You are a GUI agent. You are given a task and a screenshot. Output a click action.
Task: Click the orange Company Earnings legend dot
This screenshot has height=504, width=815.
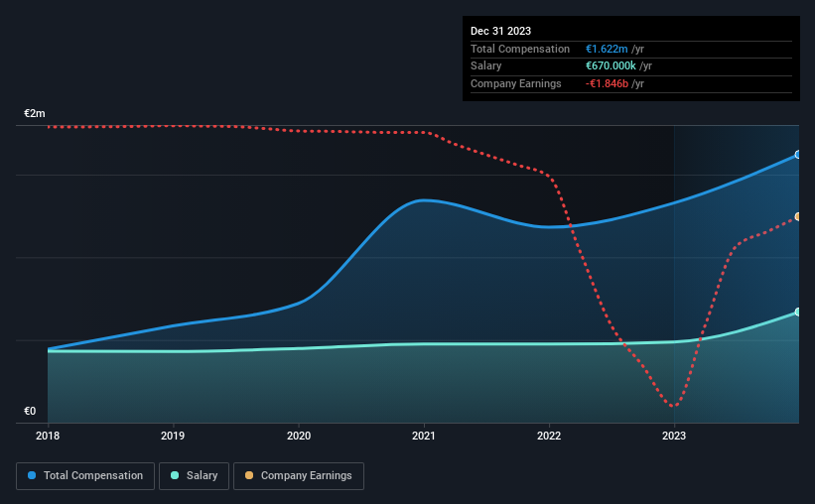pos(249,475)
